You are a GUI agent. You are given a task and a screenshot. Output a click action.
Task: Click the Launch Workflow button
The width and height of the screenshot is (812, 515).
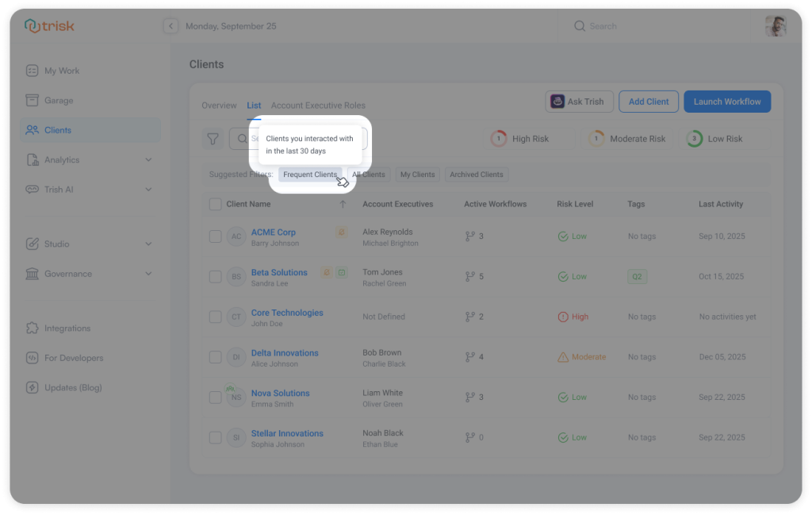click(x=726, y=101)
